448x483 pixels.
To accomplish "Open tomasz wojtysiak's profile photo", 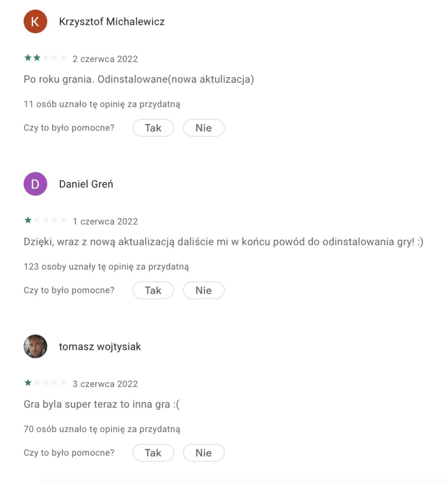I will 35,346.
